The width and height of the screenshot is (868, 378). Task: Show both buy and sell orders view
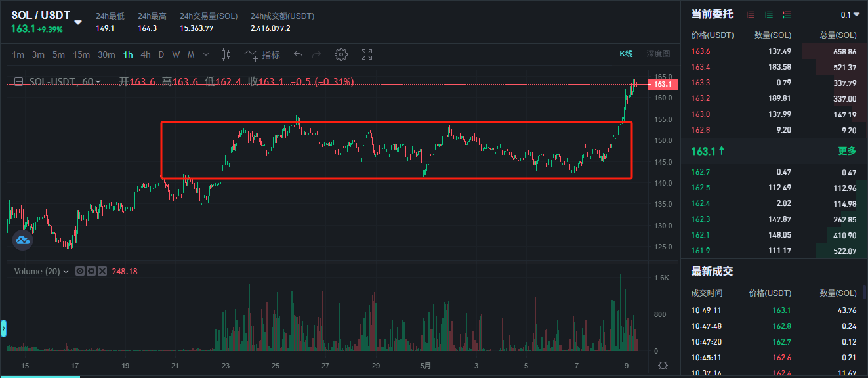[787, 14]
